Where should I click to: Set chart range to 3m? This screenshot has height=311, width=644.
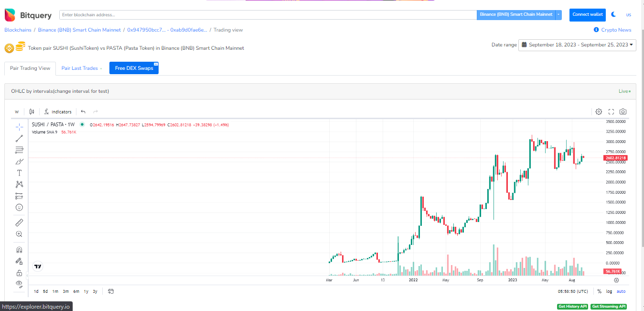coord(65,291)
